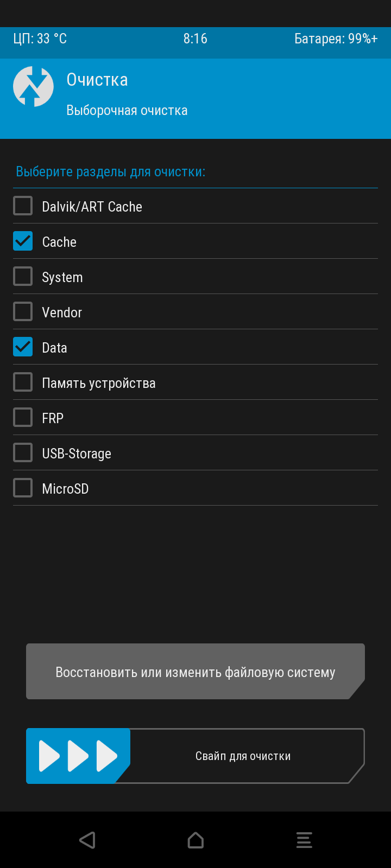Tap the battery percentage indicator

point(336,39)
